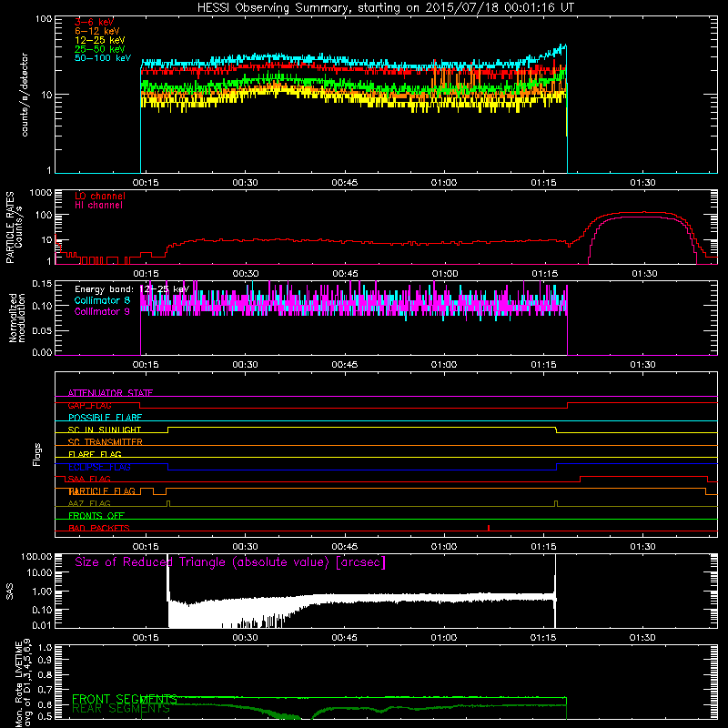The height and width of the screenshot is (728, 728).
Task: Click the 01:15 tick under the SAS plot
Action: pos(542,638)
